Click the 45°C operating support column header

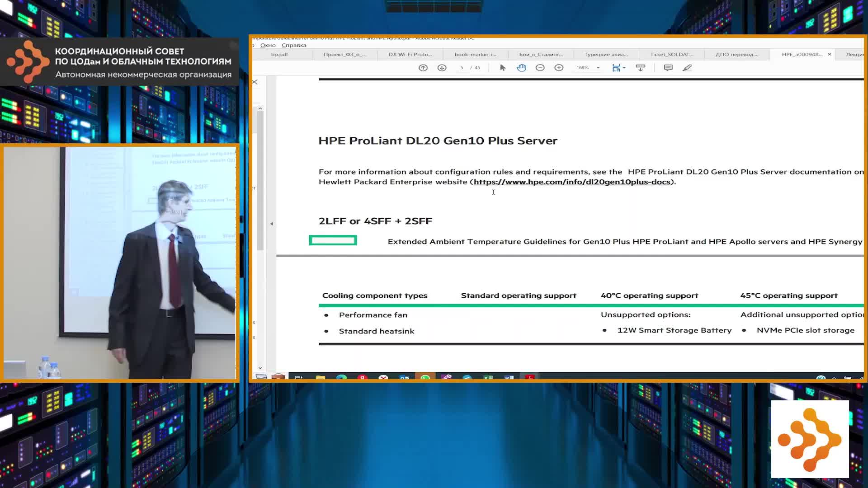[789, 296]
